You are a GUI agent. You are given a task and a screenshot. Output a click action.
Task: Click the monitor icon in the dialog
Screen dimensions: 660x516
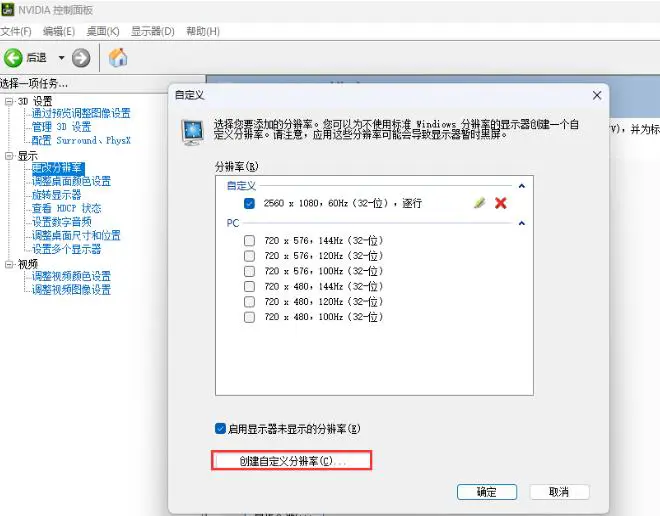pos(192,132)
